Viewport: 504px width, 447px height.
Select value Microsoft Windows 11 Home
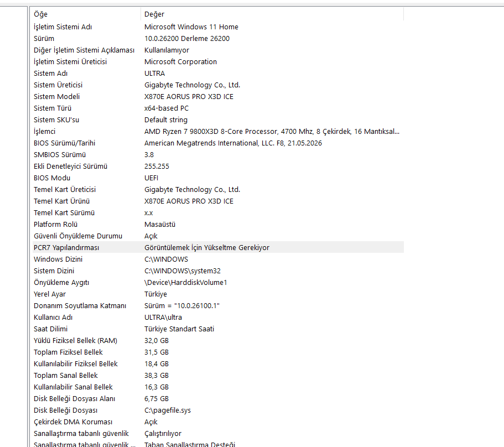pos(191,27)
